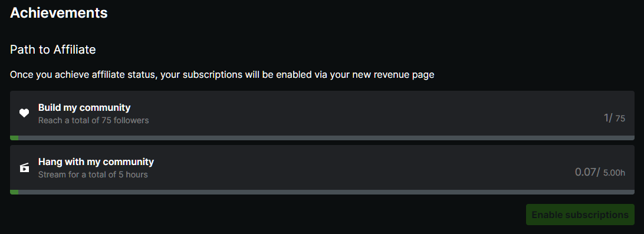Screen dimensions: 644x234
Task: Click the 5.00h stream goal value
Action: [615, 173]
